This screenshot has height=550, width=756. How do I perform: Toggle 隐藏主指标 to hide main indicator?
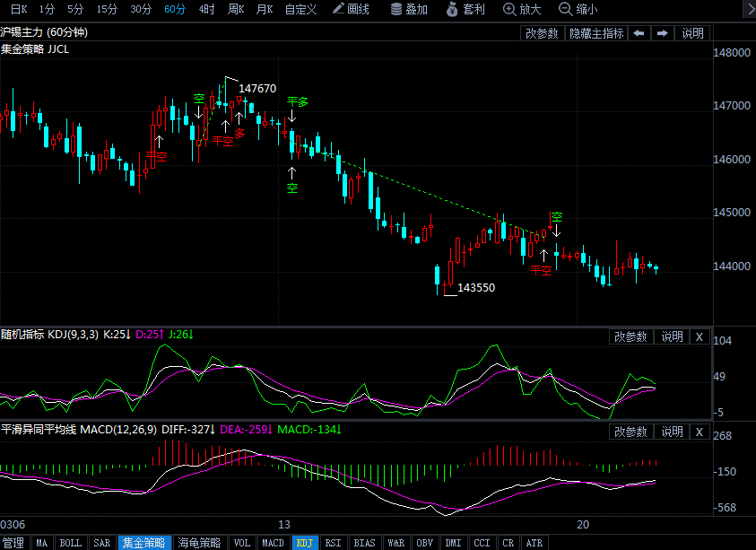pyautogui.click(x=596, y=33)
